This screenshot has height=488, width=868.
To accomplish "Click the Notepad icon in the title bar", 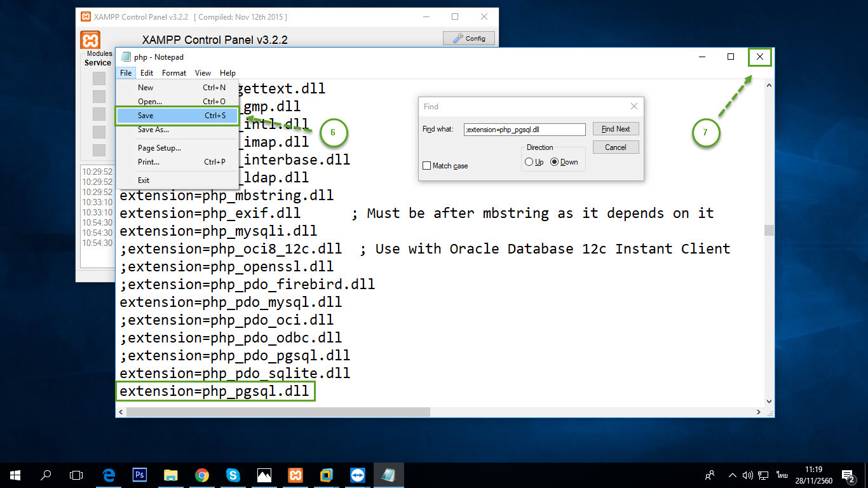I will tap(126, 57).
